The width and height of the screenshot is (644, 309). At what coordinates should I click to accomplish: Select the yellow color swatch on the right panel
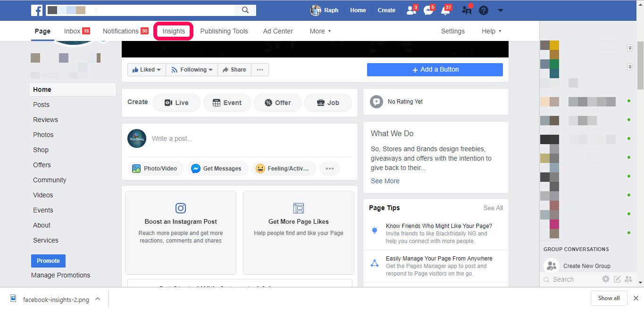click(555, 45)
